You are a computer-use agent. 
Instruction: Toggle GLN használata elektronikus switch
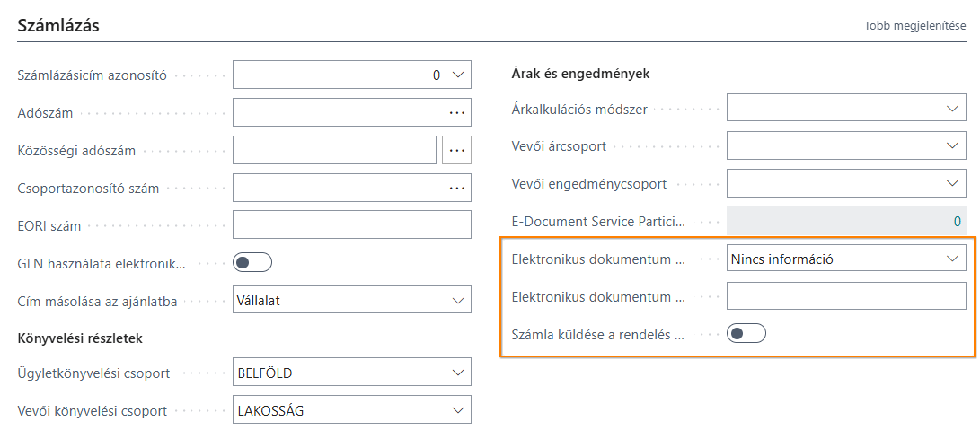[252, 263]
